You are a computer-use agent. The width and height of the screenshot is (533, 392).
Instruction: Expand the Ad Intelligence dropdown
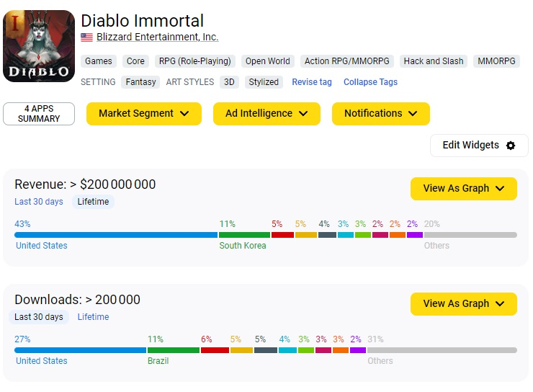pyautogui.click(x=266, y=114)
